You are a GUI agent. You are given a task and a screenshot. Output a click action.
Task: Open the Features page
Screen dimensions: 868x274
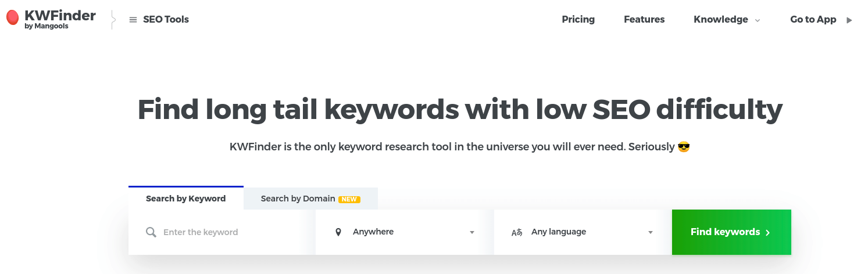click(x=644, y=20)
